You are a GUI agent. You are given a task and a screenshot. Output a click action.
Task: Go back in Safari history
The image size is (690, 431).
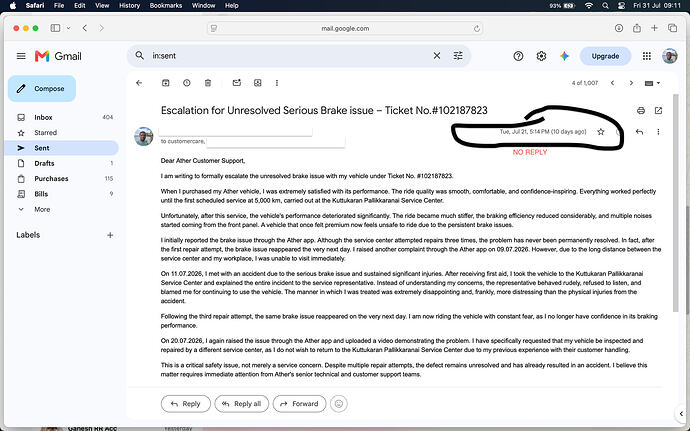(85, 28)
